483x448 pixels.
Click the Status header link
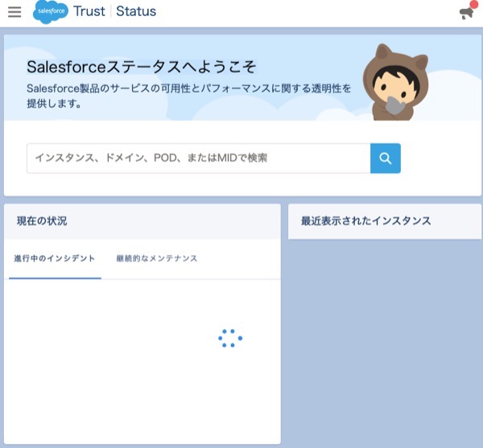(136, 11)
